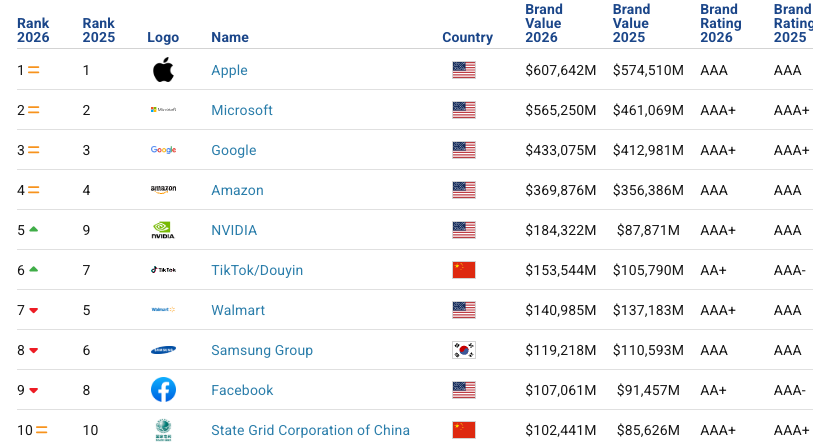The height and width of the screenshot is (446, 823).
Task: Click the red down arrow beside Walmart's rank
Action: coord(33,310)
